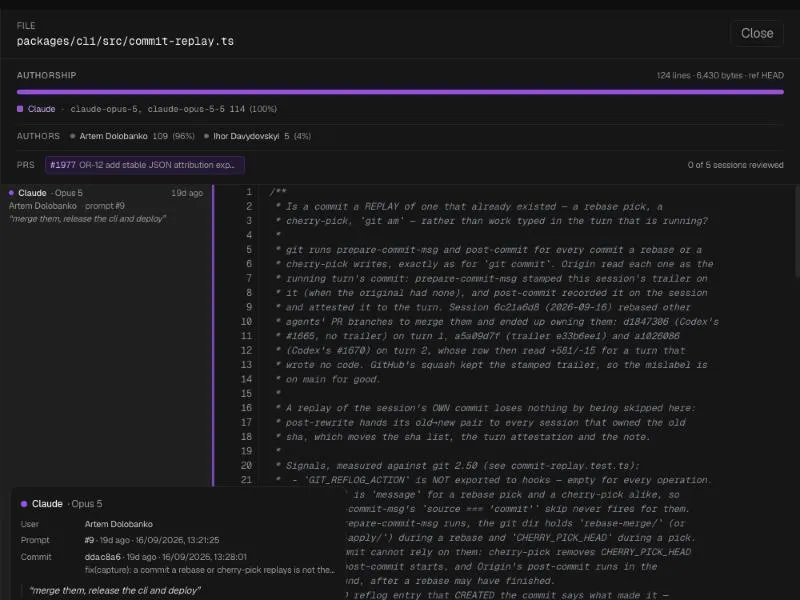Viewport: 800px width, 600px height.
Task: Open PR #1977 chip
Action: [x=144, y=165]
